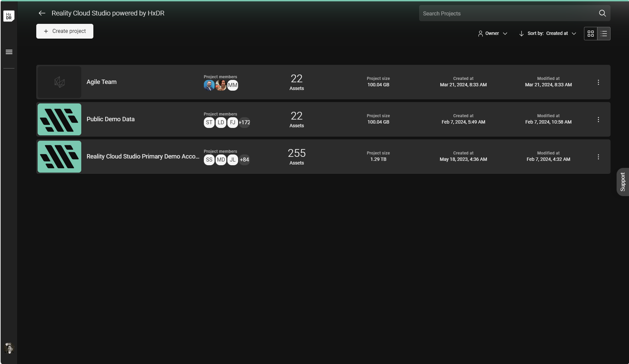Show the +172 additional project members
Image resolution: width=629 pixels, height=364 pixels.
coord(244,123)
